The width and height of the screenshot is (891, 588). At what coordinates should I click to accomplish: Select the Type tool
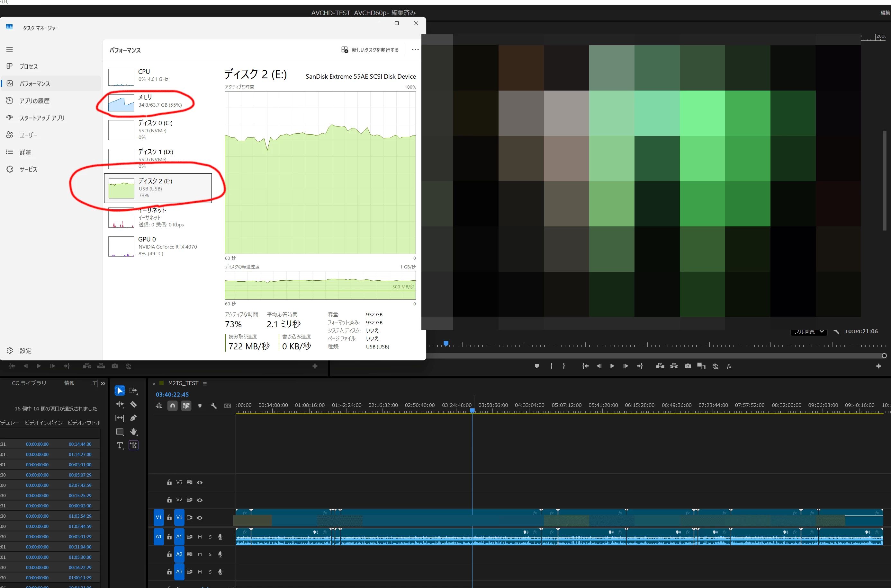point(120,445)
